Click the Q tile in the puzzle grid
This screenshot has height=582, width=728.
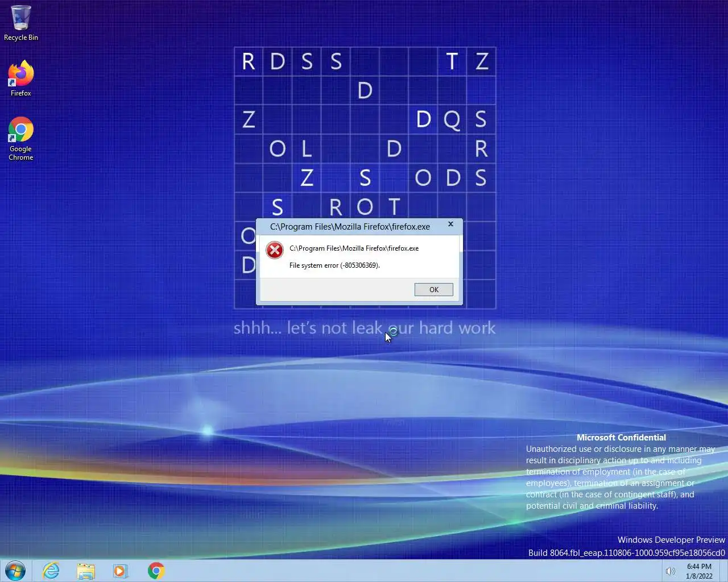coord(452,119)
